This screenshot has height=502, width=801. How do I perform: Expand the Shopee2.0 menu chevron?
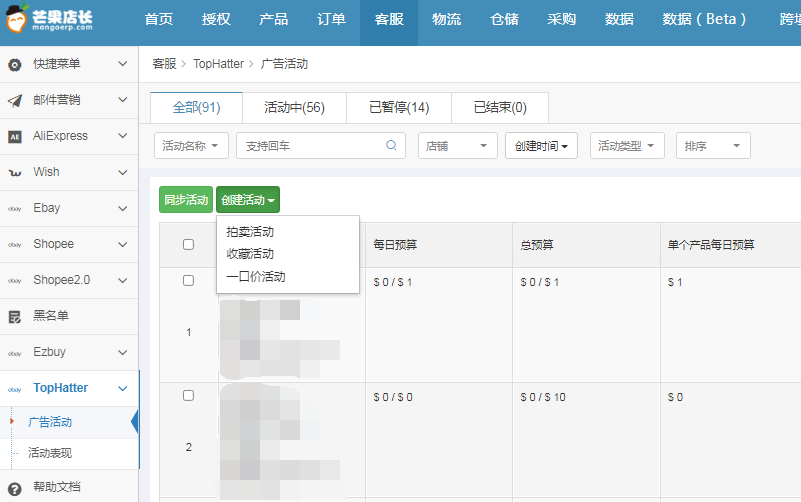click(x=123, y=280)
